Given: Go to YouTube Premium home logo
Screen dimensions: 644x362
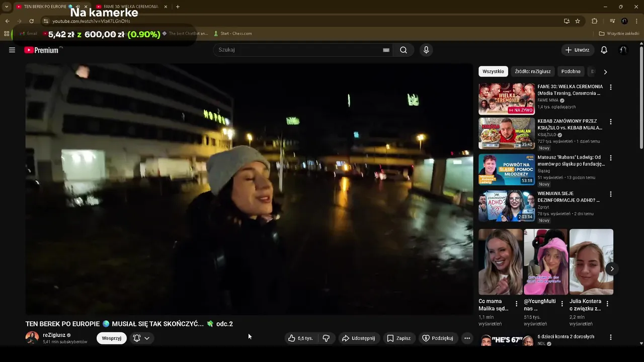Looking at the screenshot, I should point(41,50).
